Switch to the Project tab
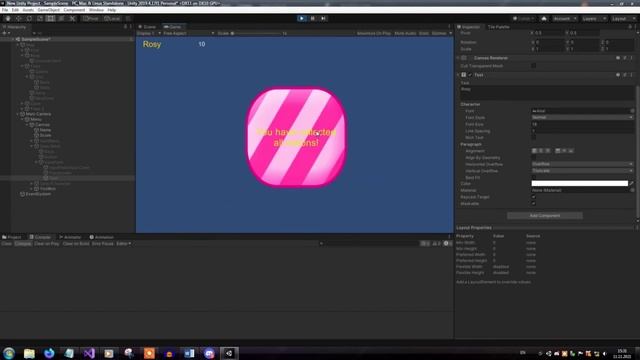Image resolution: width=640 pixels, height=360 pixels. click(x=12, y=237)
